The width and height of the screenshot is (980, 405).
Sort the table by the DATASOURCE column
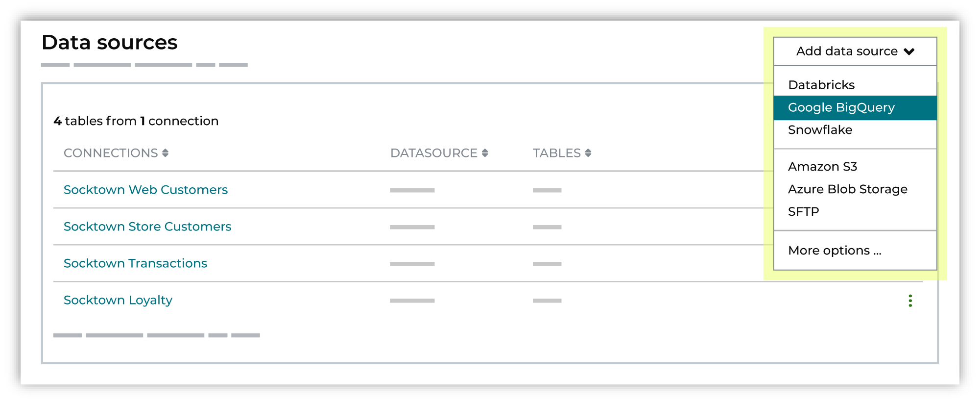coord(433,153)
